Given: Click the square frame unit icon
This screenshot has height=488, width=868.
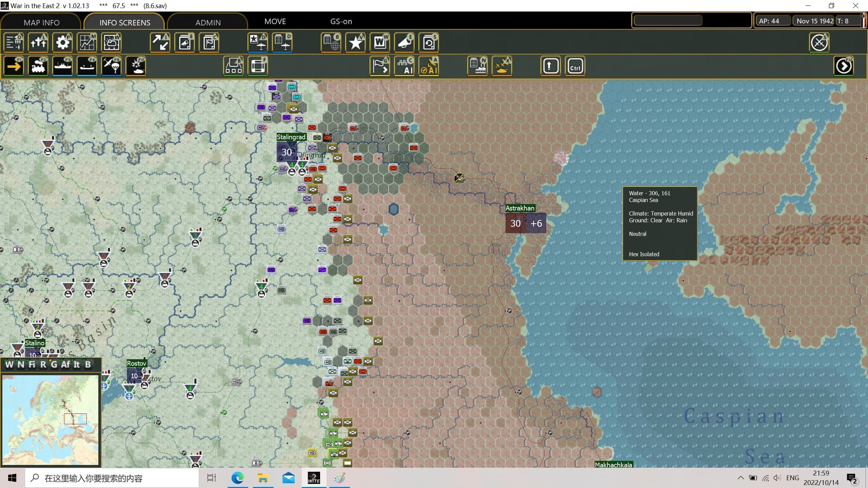Looking at the screenshot, I should [x=258, y=66].
